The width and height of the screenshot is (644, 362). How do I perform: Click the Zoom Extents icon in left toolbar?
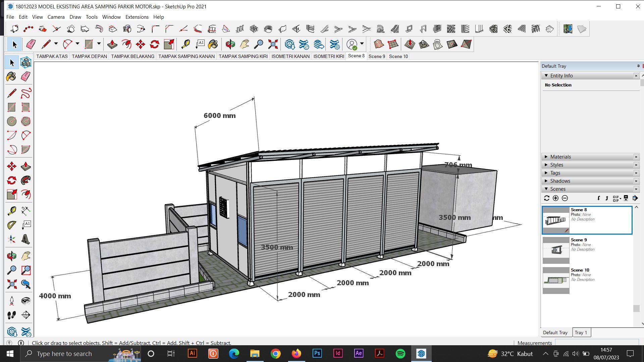click(11, 285)
